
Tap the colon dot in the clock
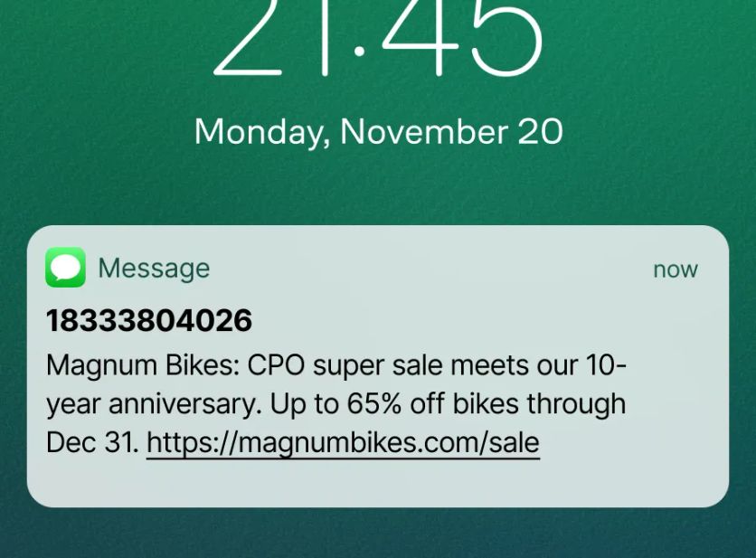pyautogui.click(x=359, y=52)
